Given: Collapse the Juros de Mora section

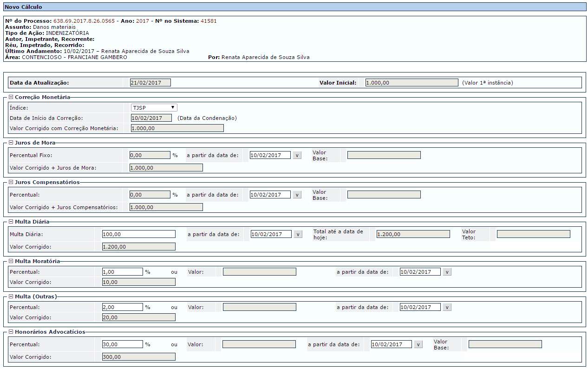Looking at the screenshot, I should (x=11, y=143).
